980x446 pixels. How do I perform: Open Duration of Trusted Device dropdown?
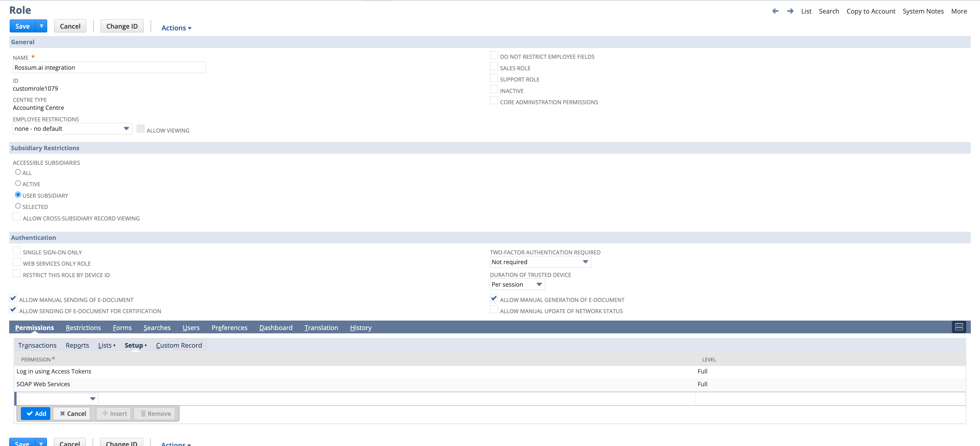(x=517, y=284)
